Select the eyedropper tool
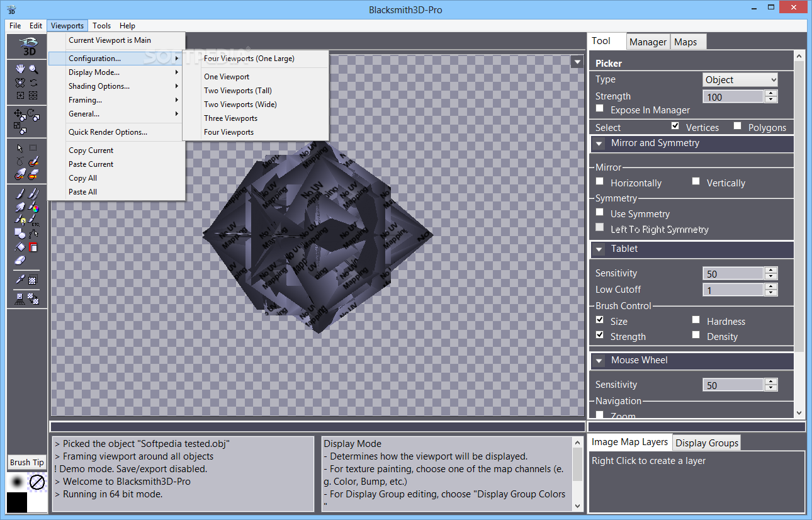 (19, 280)
